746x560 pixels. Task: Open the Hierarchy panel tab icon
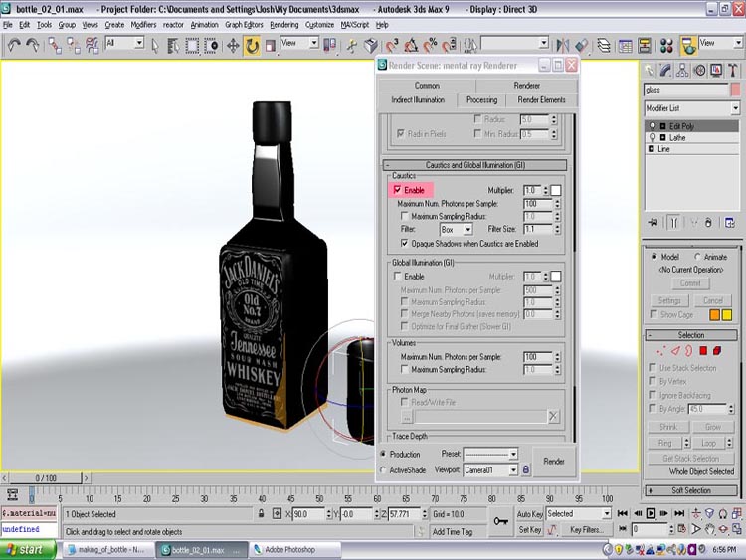pyautogui.click(x=684, y=70)
